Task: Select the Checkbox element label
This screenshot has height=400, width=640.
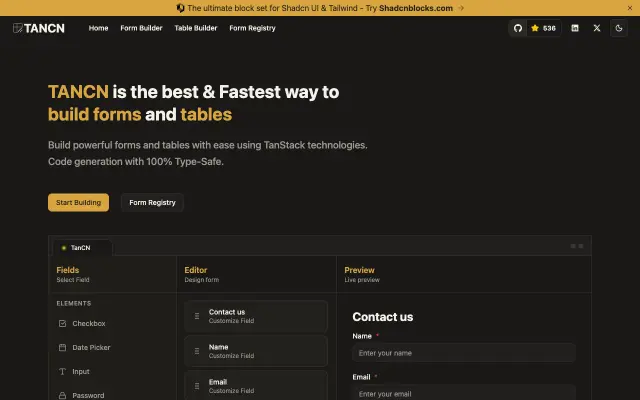Action: [x=89, y=323]
